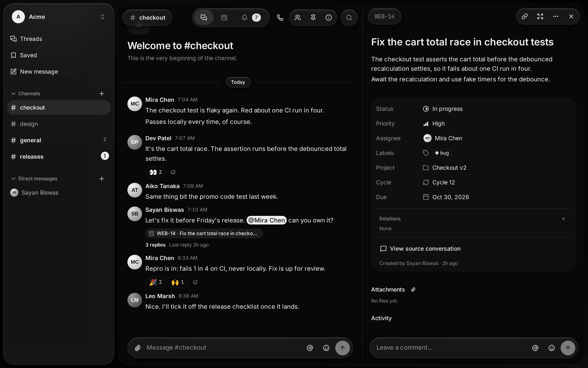Toggle the eyes reaction on Dev Patel's message
This screenshot has height=368, width=588.
pyautogui.click(x=156, y=172)
